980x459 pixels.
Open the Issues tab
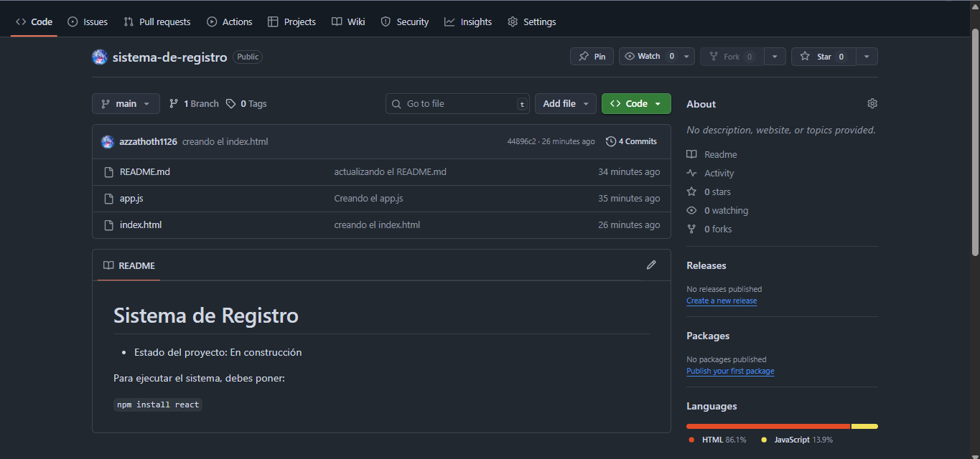[88, 22]
